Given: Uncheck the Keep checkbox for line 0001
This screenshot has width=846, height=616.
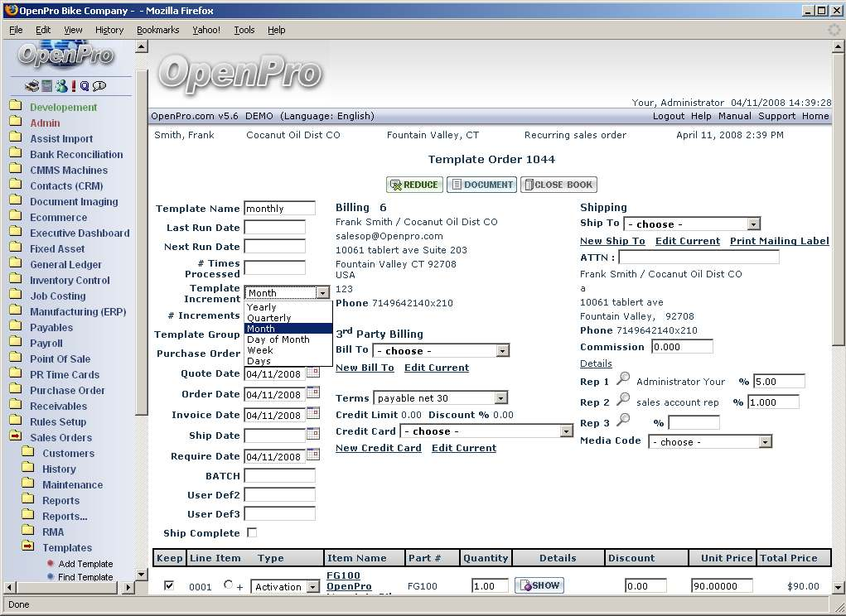Looking at the screenshot, I should coord(170,585).
